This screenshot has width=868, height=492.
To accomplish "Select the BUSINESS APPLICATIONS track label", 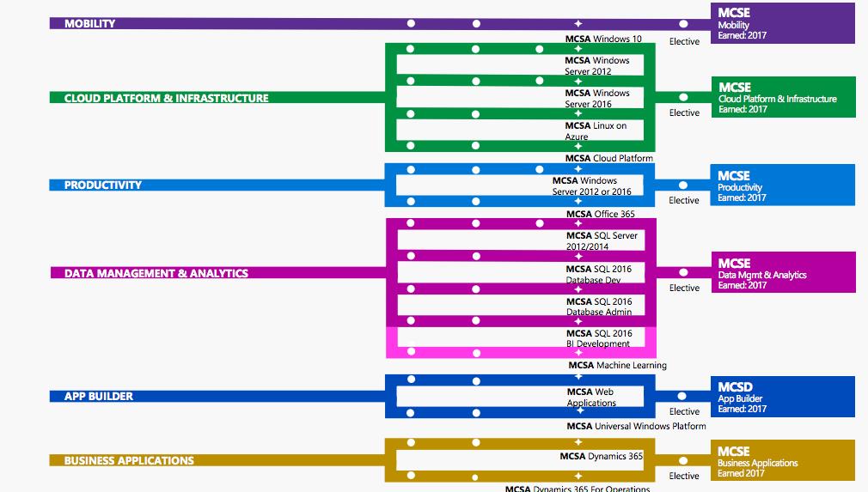I will point(129,460).
